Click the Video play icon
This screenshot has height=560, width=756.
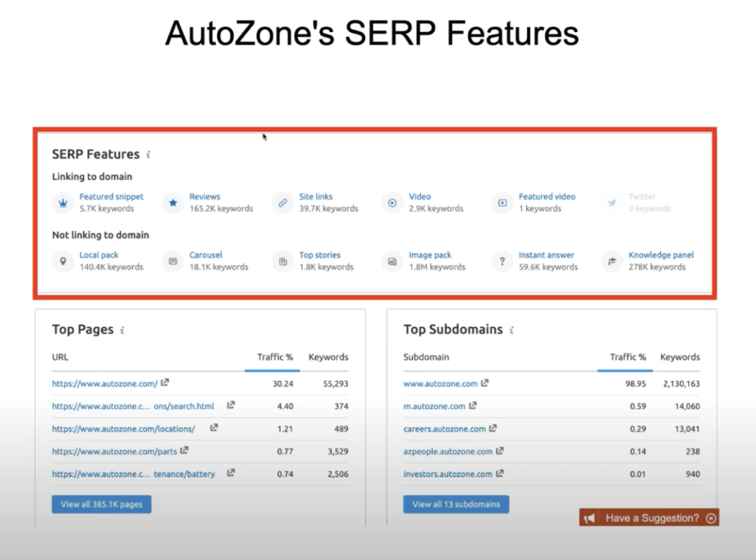click(x=392, y=202)
